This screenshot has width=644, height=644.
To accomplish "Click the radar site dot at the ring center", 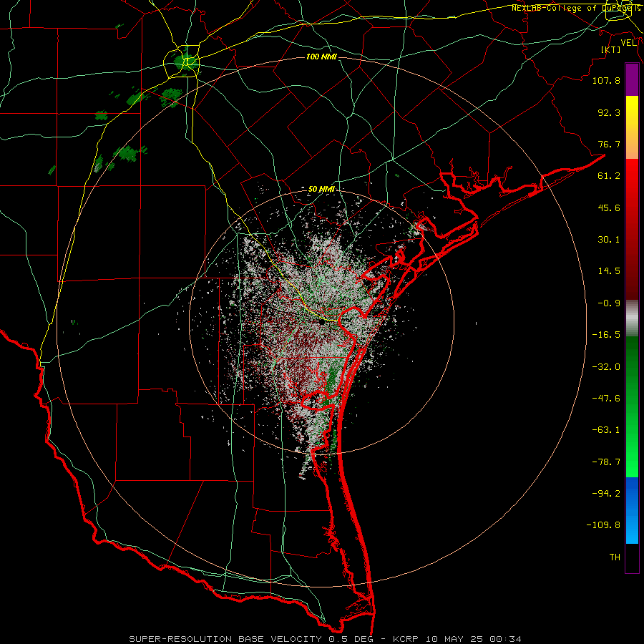I will tap(322, 323).
